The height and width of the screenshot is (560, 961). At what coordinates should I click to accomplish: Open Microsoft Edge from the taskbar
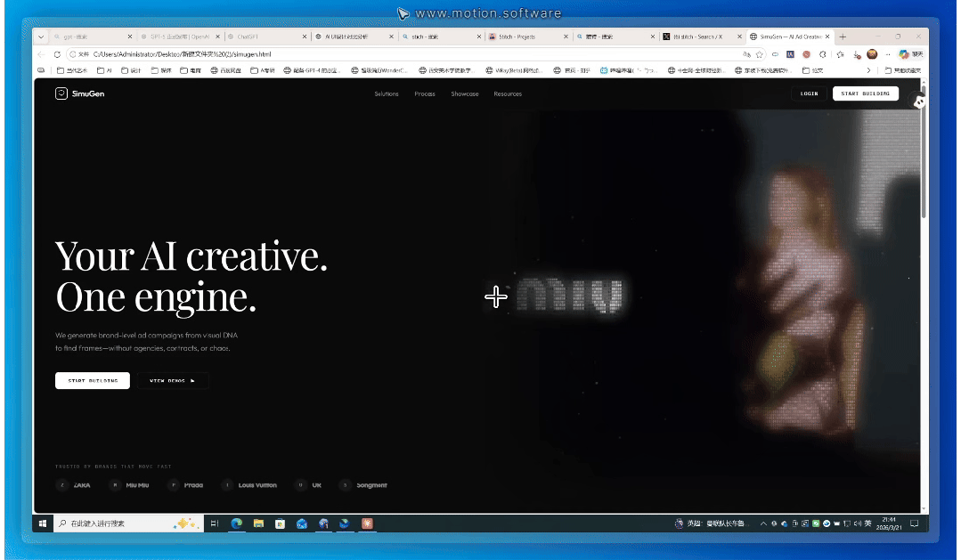coord(237,523)
